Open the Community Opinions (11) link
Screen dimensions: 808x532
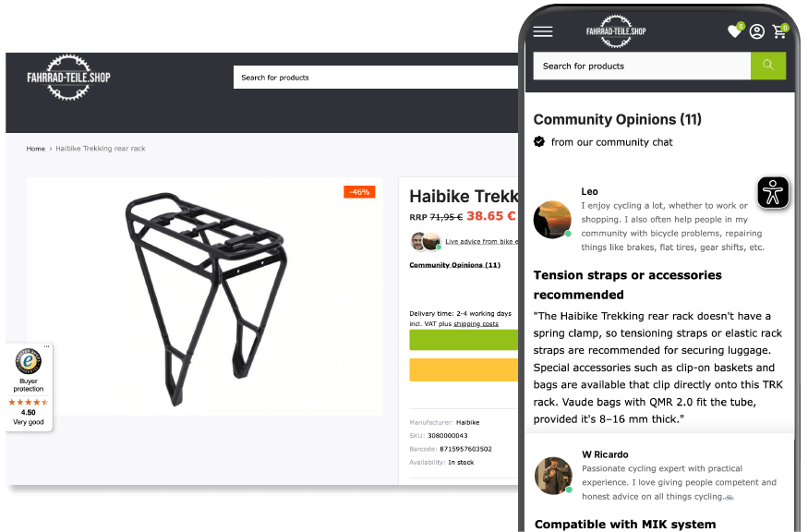454,265
